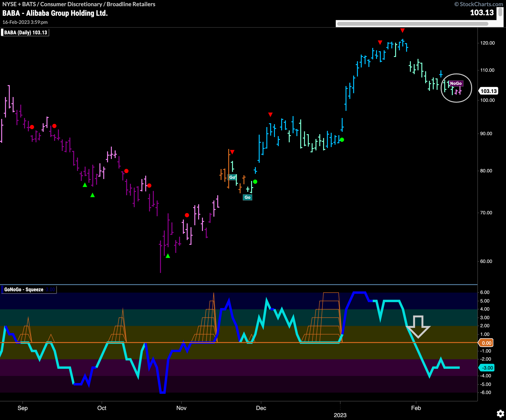Screen dimensions: 506x420
Task: Click the red dot near 80 in mid-October
Action: click(x=126, y=171)
